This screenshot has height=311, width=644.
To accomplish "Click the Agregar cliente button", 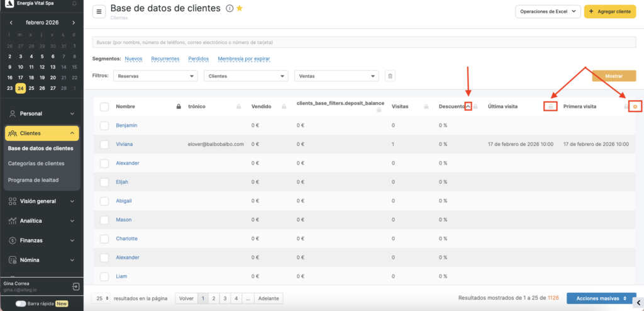I will click(610, 12).
